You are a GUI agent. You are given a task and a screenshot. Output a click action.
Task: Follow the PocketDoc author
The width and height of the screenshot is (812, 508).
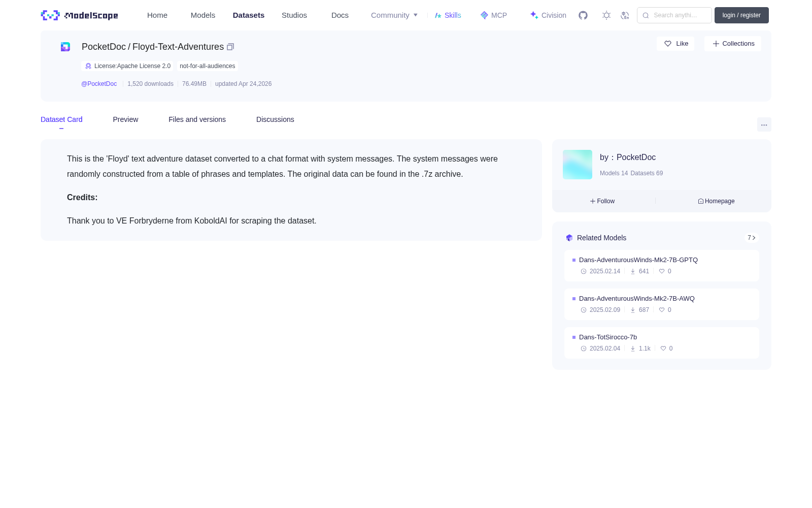click(602, 201)
